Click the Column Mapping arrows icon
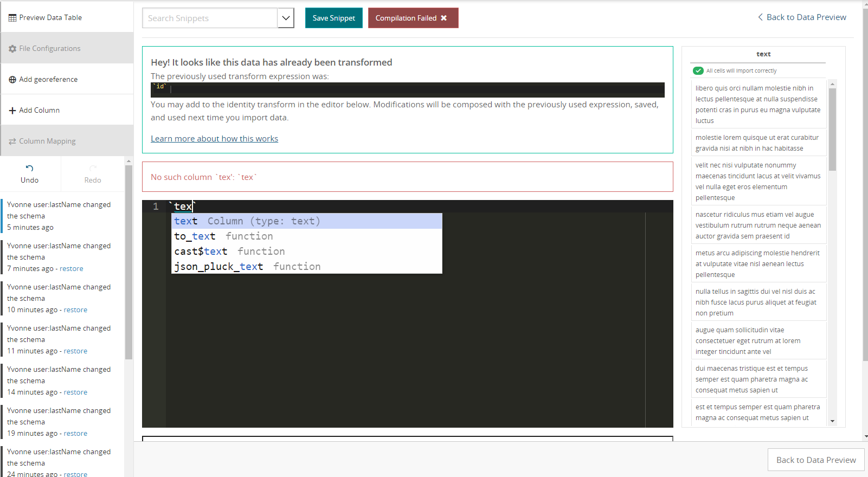The image size is (868, 477). click(12, 141)
